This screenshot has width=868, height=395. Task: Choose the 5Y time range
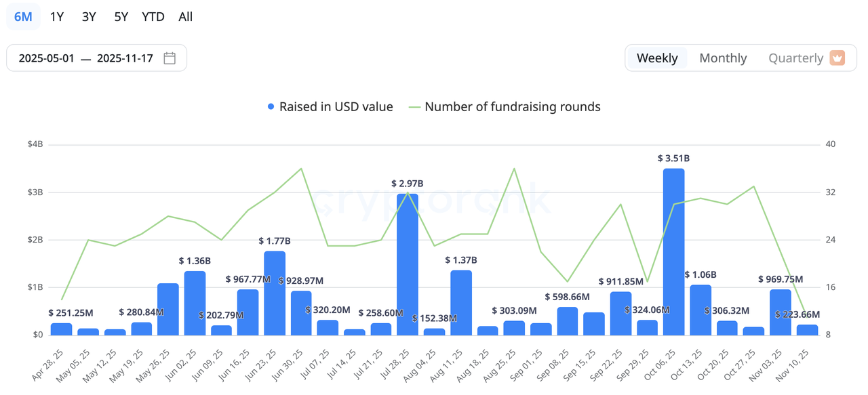121,17
